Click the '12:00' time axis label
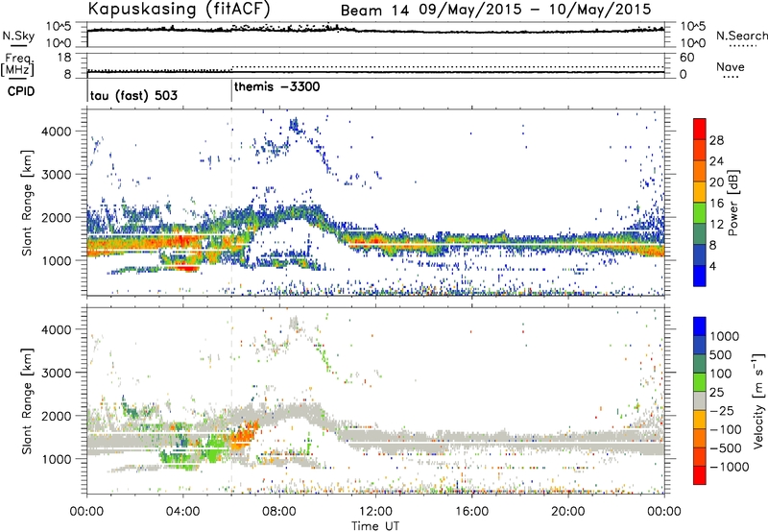 (375, 512)
